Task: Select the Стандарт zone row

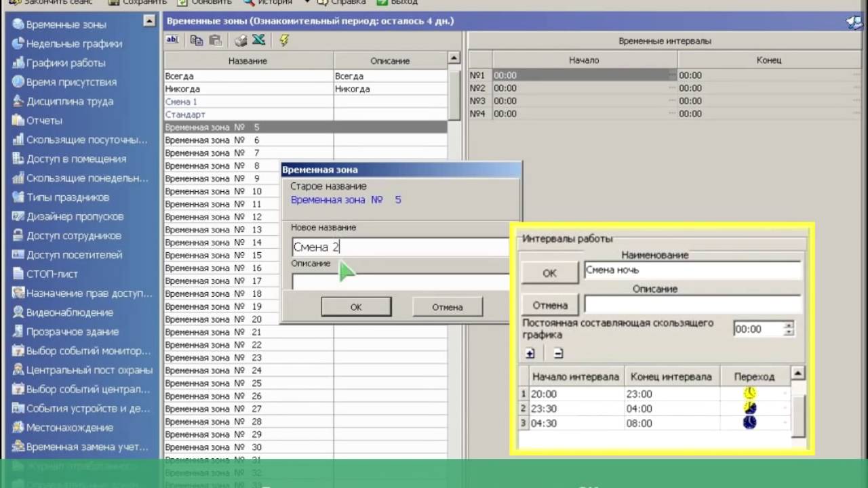Action: click(305, 115)
